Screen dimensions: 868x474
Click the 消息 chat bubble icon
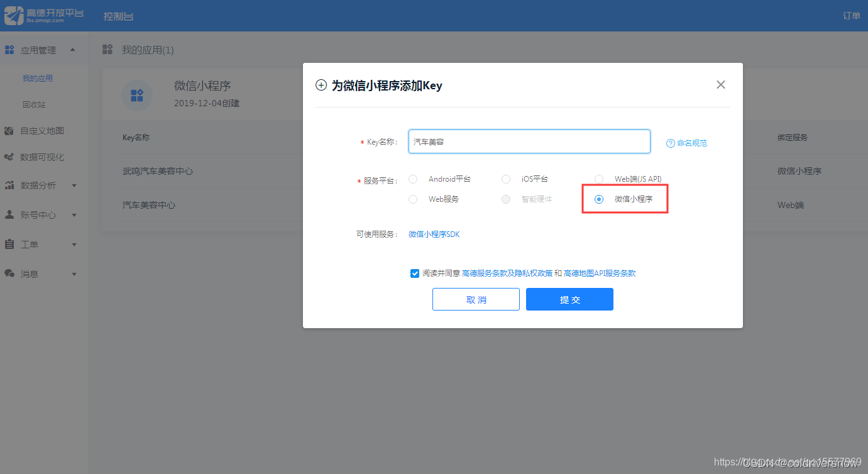click(9, 273)
